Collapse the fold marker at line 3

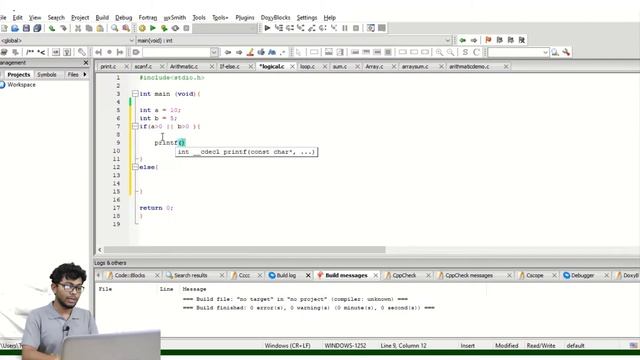135,94
